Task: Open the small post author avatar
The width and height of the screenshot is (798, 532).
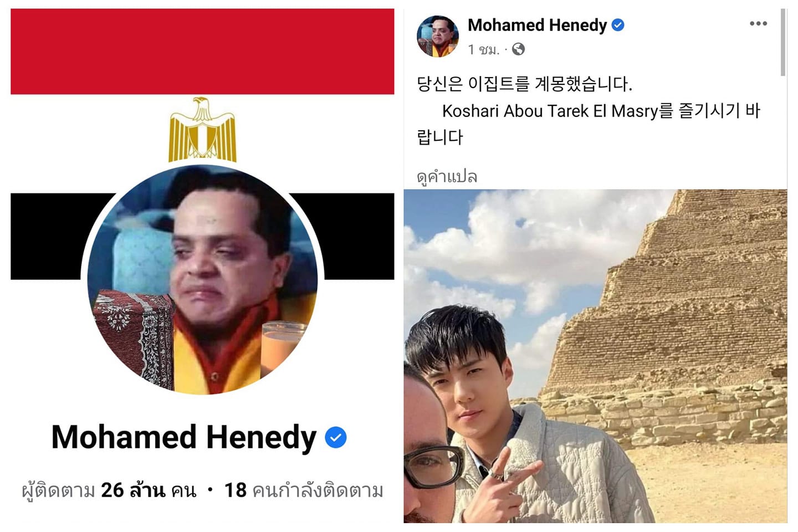Action: pyautogui.click(x=438, y=37)
